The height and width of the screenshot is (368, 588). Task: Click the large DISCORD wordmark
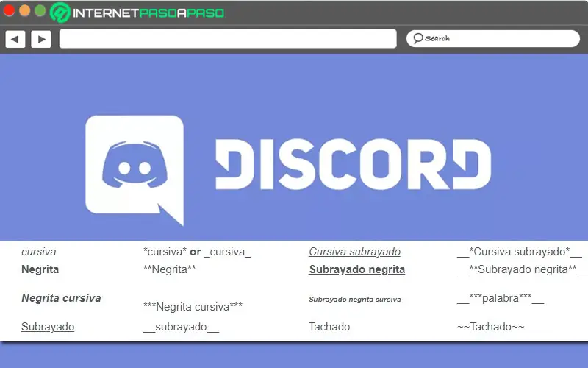pos(354,164)
